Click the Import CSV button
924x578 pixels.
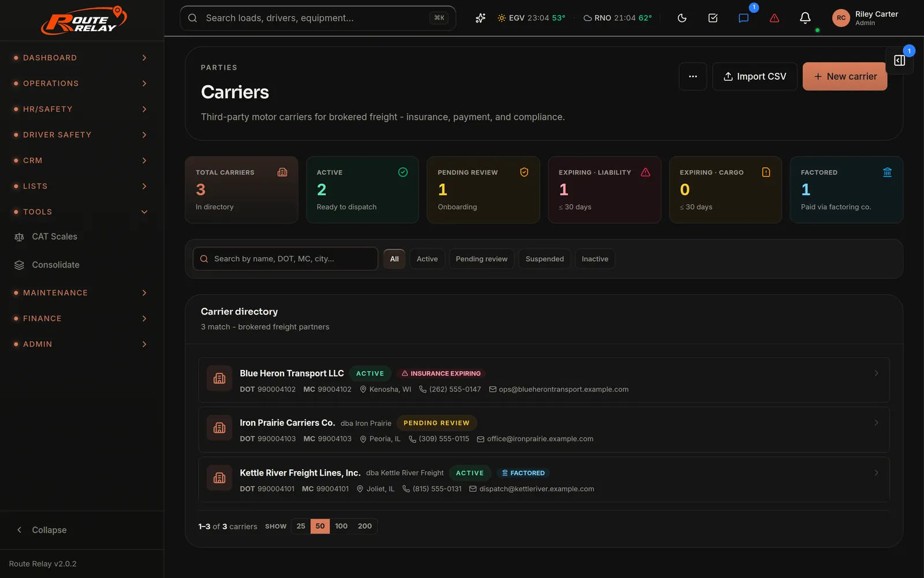755,76
